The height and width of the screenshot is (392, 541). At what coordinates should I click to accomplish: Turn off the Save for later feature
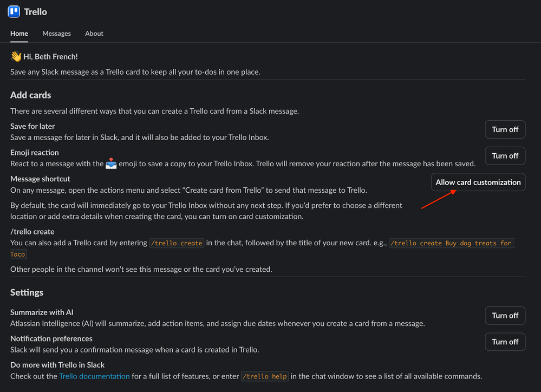pyautogui.click(x=504, y=129)
